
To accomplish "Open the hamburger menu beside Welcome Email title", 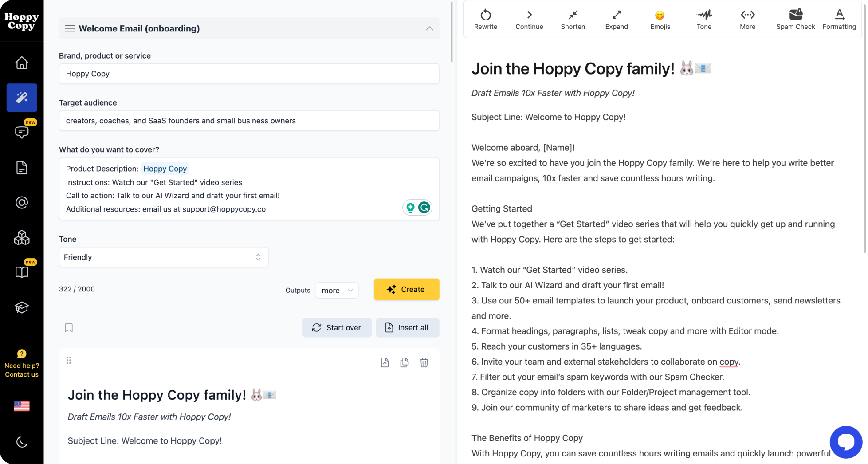I will [x=70, y=28].
